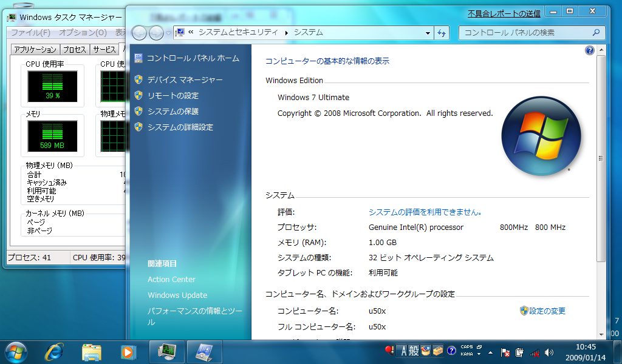This screenshot has height=364, width=622.
Task: Switch to the プロセス tab in Task Manager
Action: (75, 50)
